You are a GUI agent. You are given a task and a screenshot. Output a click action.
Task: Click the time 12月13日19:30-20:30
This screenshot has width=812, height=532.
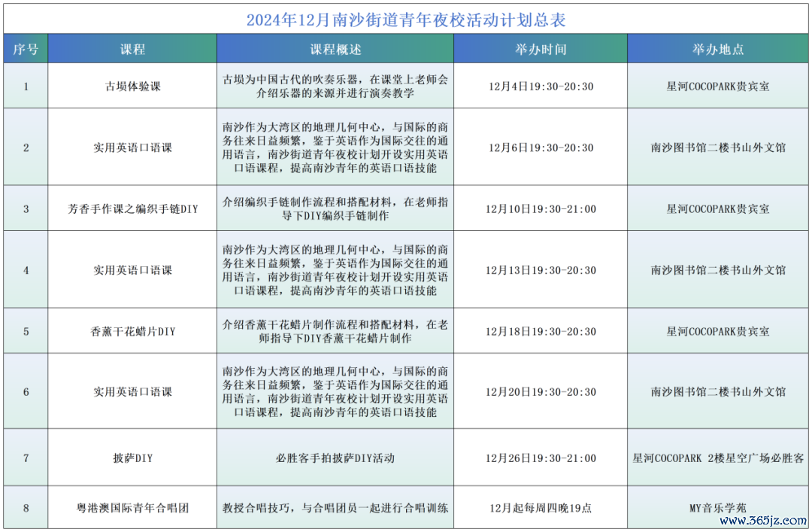pyautogui.click(x=541, y=269)
